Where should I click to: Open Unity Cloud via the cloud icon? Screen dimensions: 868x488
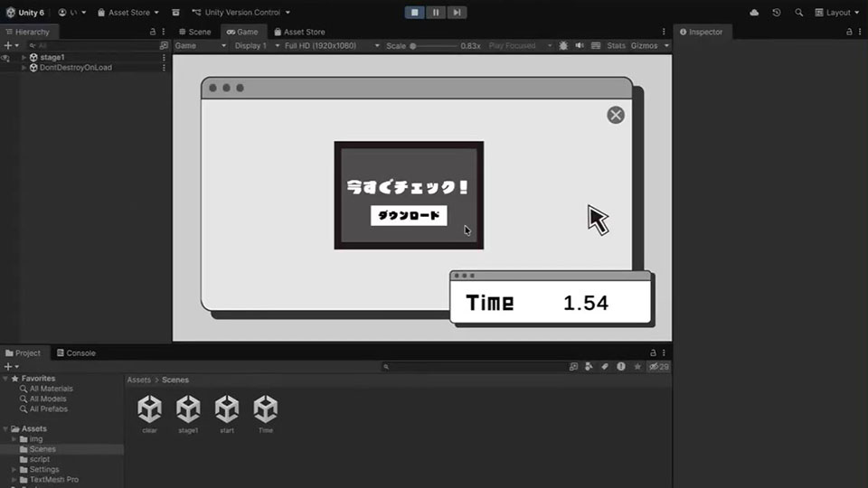(x=755, y=13)
